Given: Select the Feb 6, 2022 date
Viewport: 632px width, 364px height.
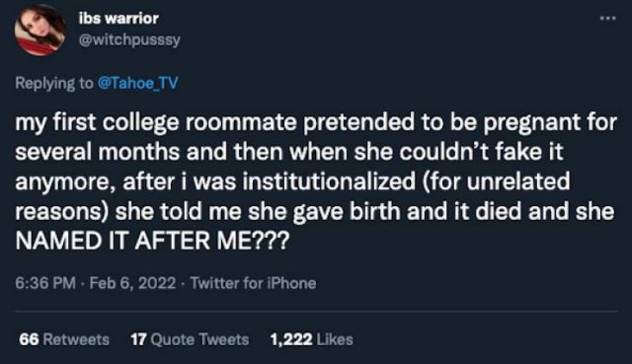Looking at the screenshot, I should 132,283.
